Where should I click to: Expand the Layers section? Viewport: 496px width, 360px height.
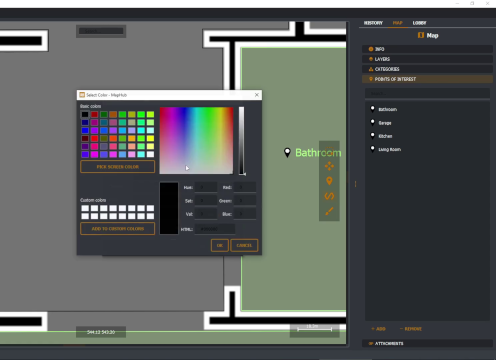427,59
